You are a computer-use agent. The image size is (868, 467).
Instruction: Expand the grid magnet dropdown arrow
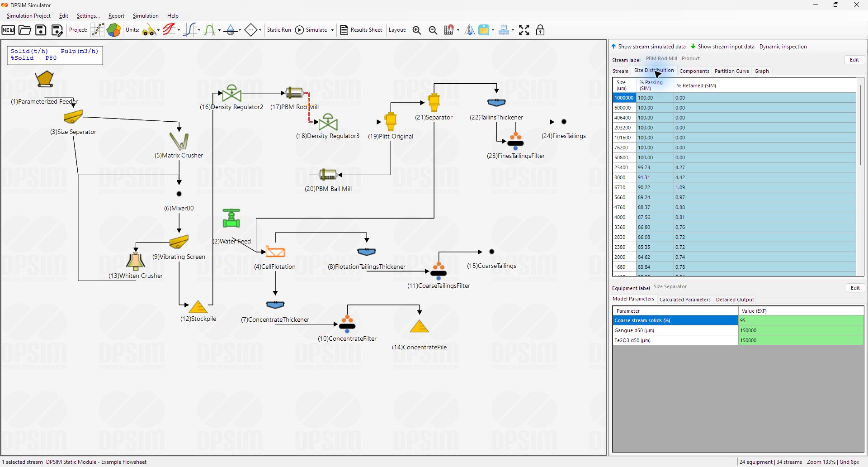458,30
